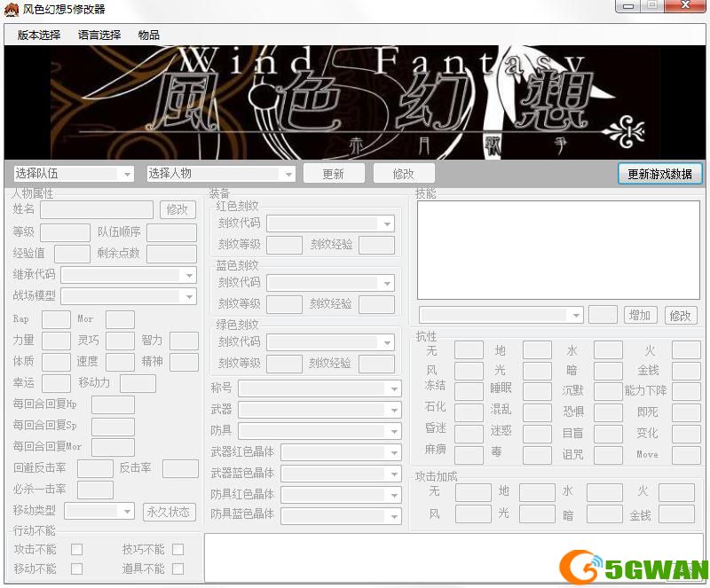The width and height of the screenshot is (710, 588).
Task: Click the large log text area at bottom
Action: (454, 558)
